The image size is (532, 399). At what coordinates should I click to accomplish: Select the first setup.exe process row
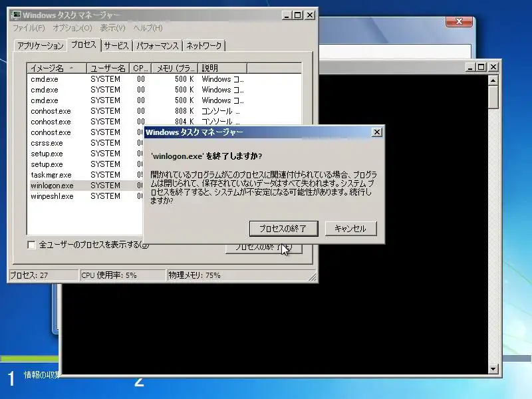pos(85,154)
